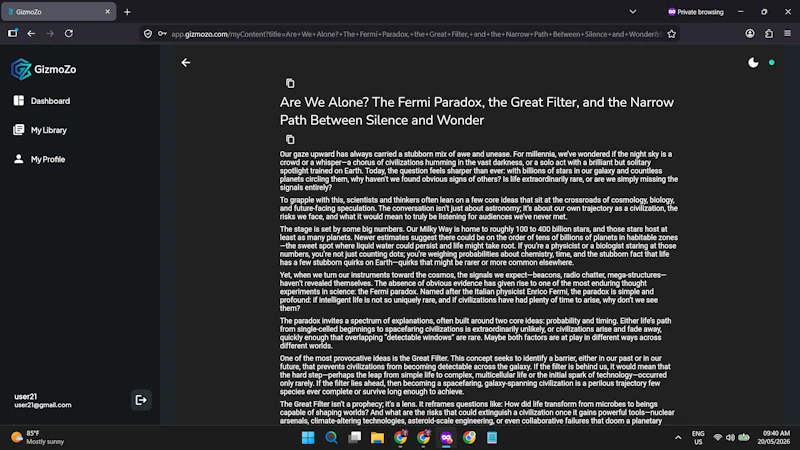Go back using the content back arrow

[x=186, y=62]
